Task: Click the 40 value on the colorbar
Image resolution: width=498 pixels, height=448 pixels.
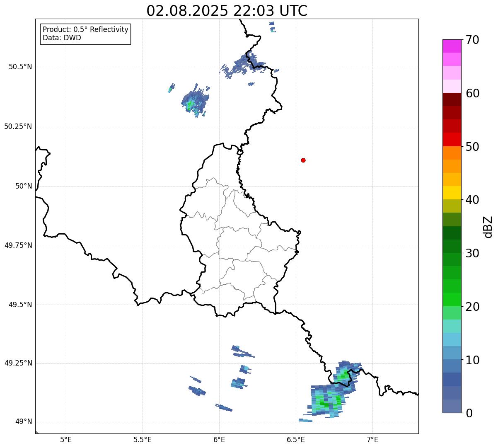Action: click(473, 200)
